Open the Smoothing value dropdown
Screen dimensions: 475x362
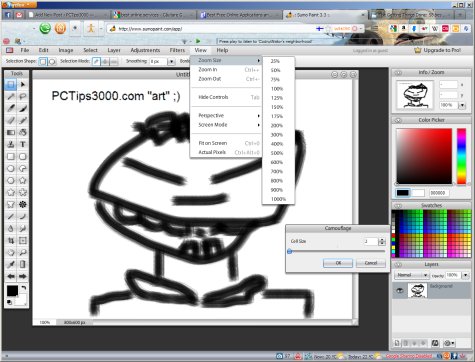point(171,62)
